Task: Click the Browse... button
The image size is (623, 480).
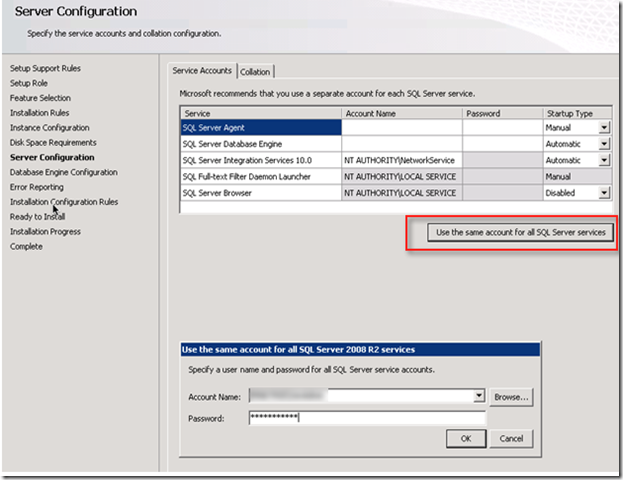Action: (x=511, y=397)
